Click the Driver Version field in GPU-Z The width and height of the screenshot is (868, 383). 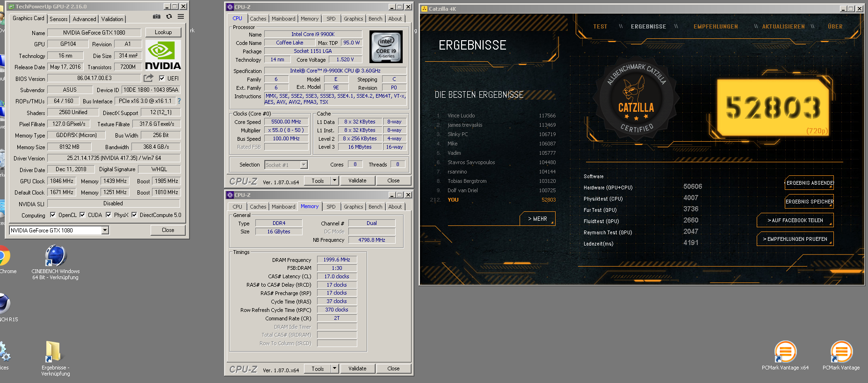click(114, 158)
